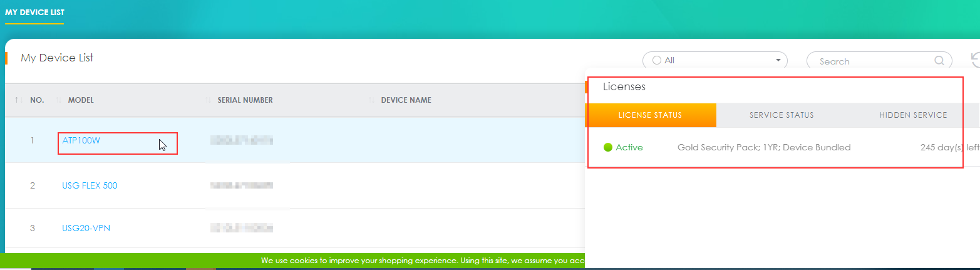Click sort arrows beside SERIAL NUMBER header

click(209, 100)
